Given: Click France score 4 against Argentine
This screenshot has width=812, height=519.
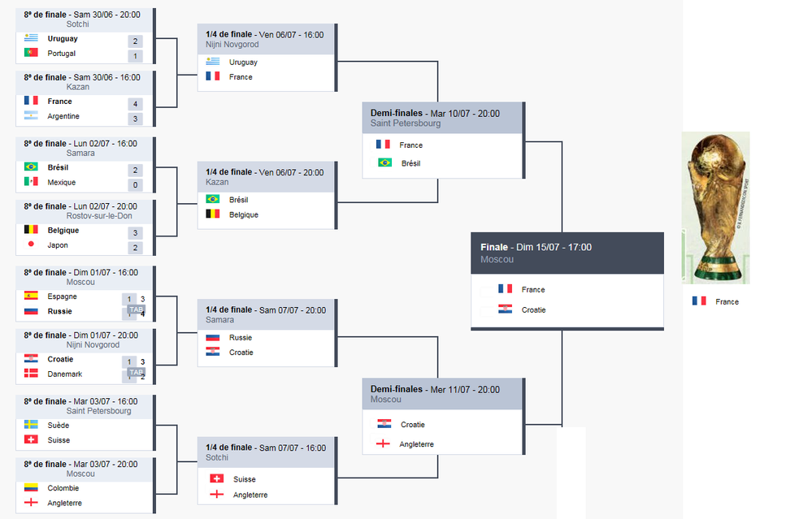Looking at the screenshot, I should (x=135, y=104).
